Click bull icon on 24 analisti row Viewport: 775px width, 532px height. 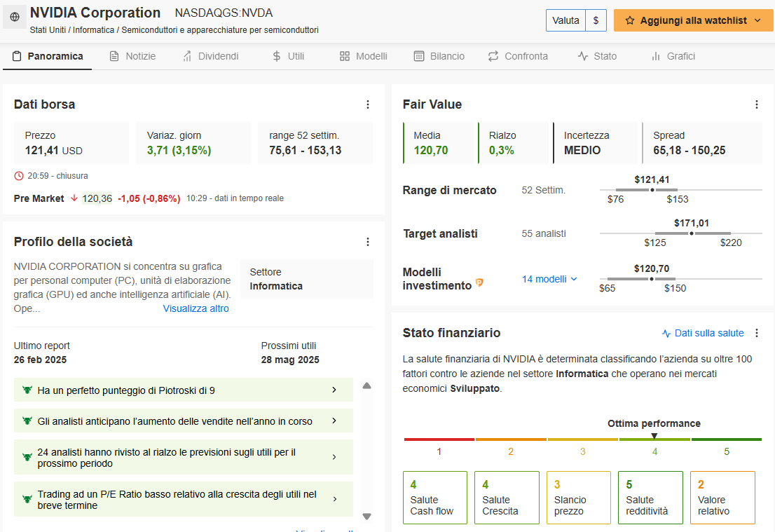(x=27, y=457)
